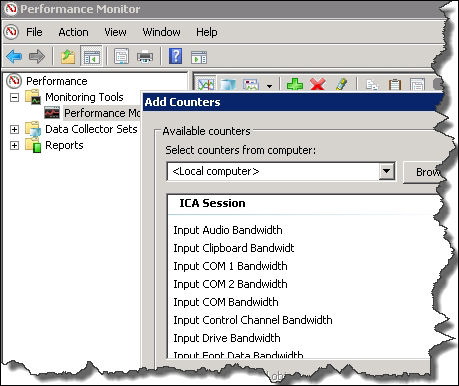Viewport: 459px width, 386px height.
Task: Open the File menu
Action: click(34, 32)
